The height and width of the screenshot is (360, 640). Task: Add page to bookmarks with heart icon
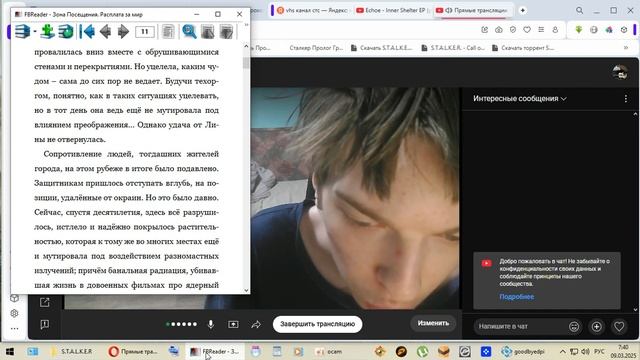(x=527, y=29)
